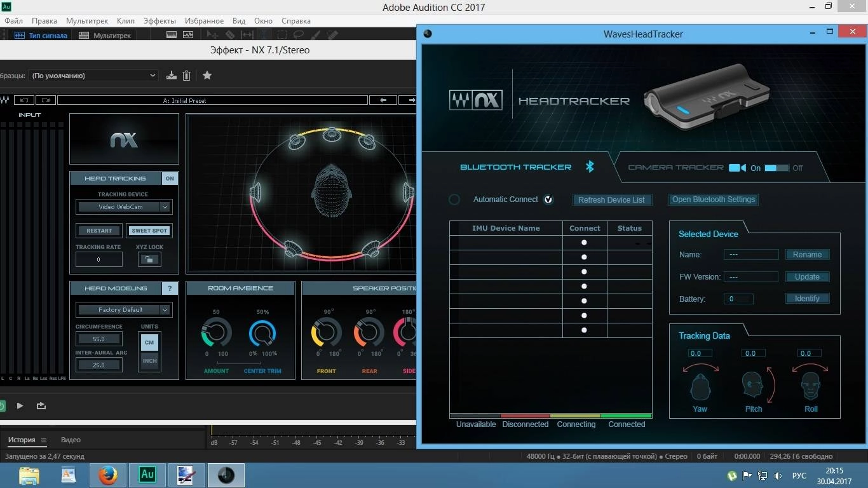Open the volume icon in system tray
Screen dimensions: 868x488
point(778,475)
